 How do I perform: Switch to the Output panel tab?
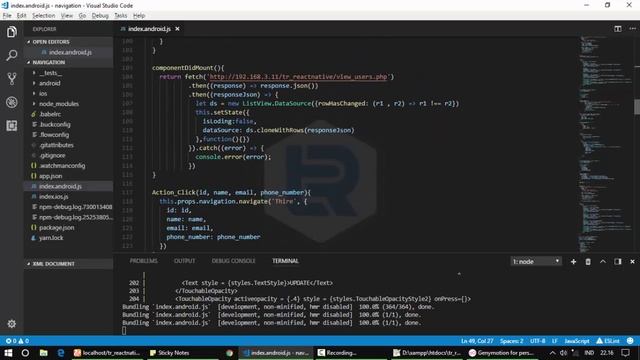tap(184, 261)
